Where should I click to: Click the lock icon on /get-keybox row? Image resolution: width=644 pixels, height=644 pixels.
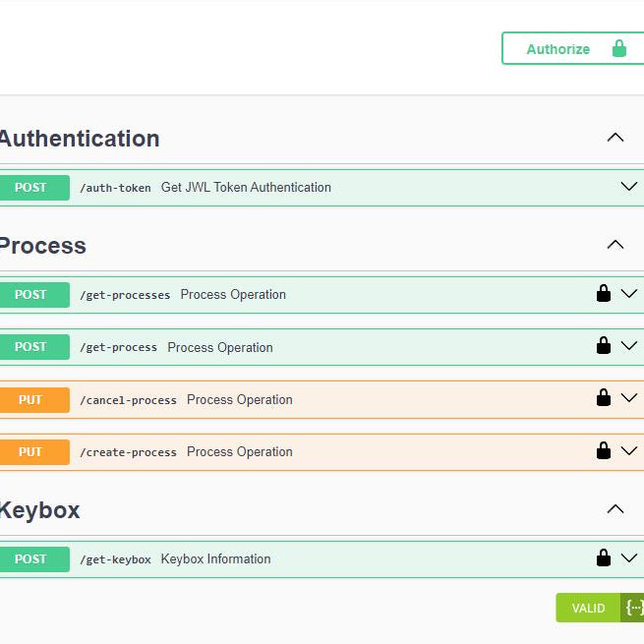[x=604, y=558]
